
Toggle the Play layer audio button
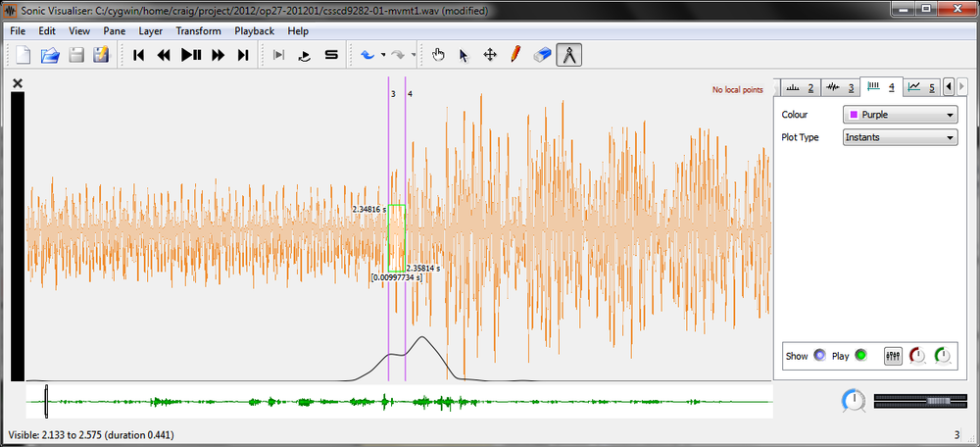[x=861, y=356]
